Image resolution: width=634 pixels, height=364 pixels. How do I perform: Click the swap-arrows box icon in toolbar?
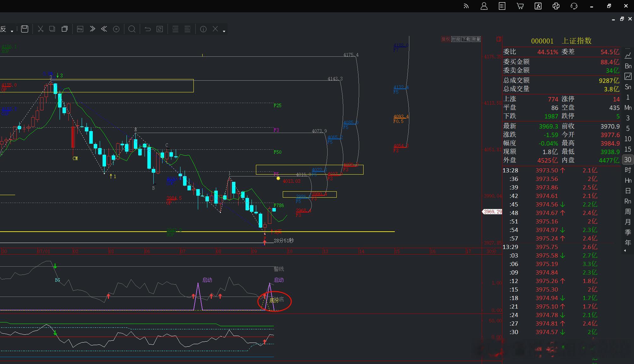tap(80, 29)
